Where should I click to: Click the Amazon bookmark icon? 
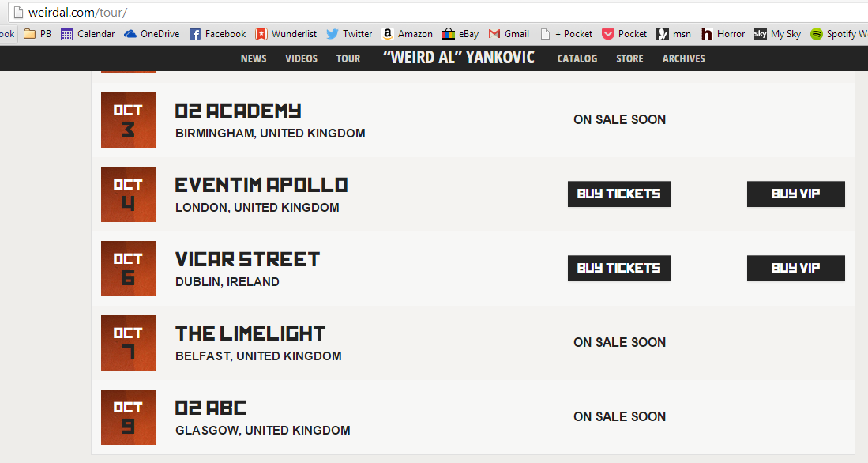click(x=388, y=34)
